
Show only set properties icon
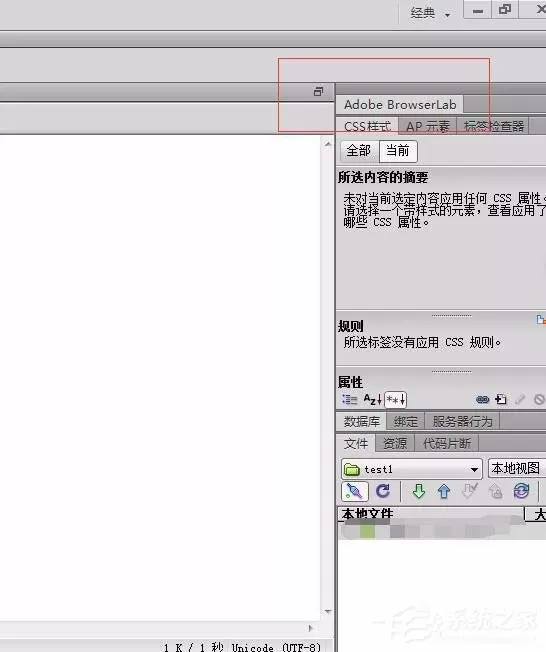(x=395, y=400)
